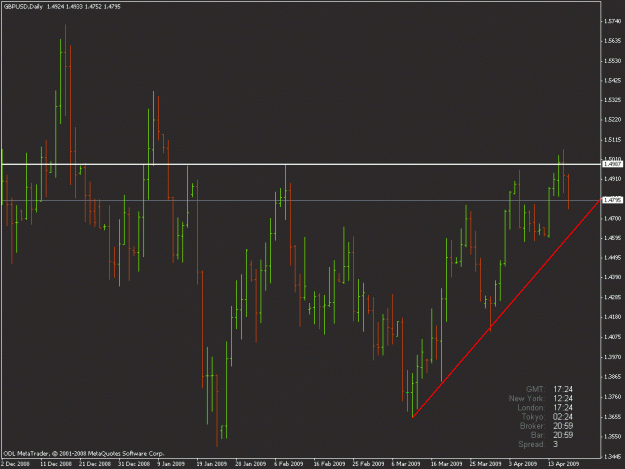
Task: Click the 25 Feb 2009 date label
Action: (368, 464)
